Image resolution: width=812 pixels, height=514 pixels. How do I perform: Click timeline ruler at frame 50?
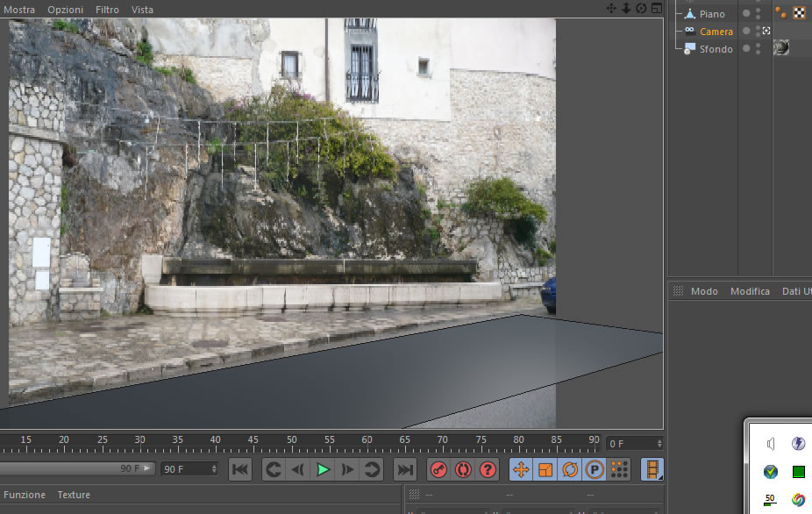(291, 444)
